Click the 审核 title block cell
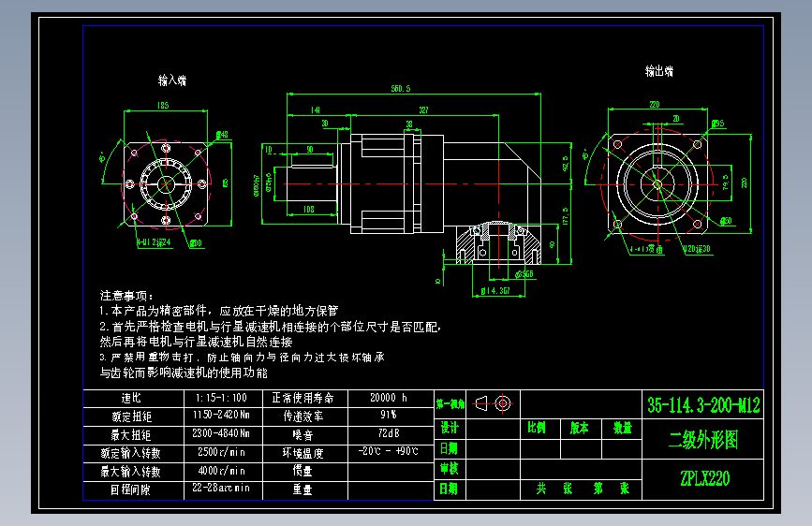Screen dimensions: 812x526 (450, 469)
